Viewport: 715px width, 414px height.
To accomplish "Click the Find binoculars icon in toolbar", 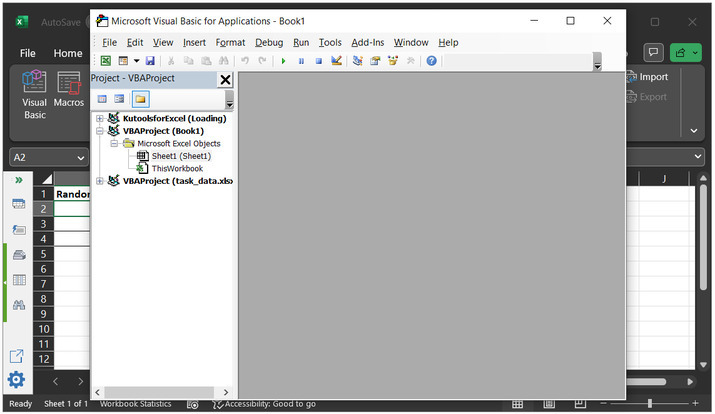I will click(x=223, y=61).
